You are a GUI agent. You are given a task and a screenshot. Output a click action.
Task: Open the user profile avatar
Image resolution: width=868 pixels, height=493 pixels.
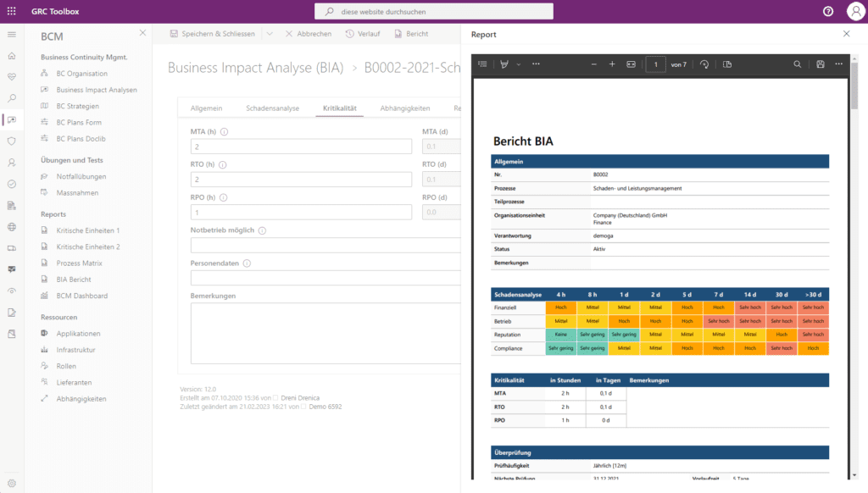pos(856,11)
